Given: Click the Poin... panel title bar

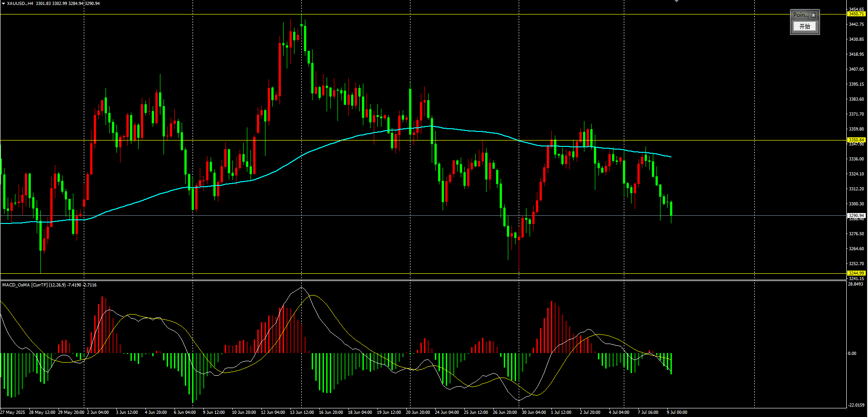Looking at the screenshot, I should (x=800, y=15).
